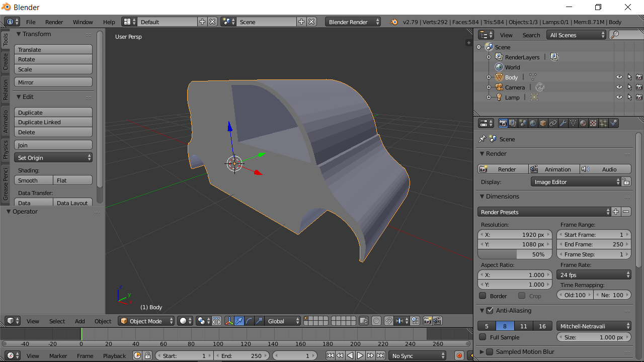Open the Particles sparkle properties tab
644x362 pixels.
pos(603,123)
